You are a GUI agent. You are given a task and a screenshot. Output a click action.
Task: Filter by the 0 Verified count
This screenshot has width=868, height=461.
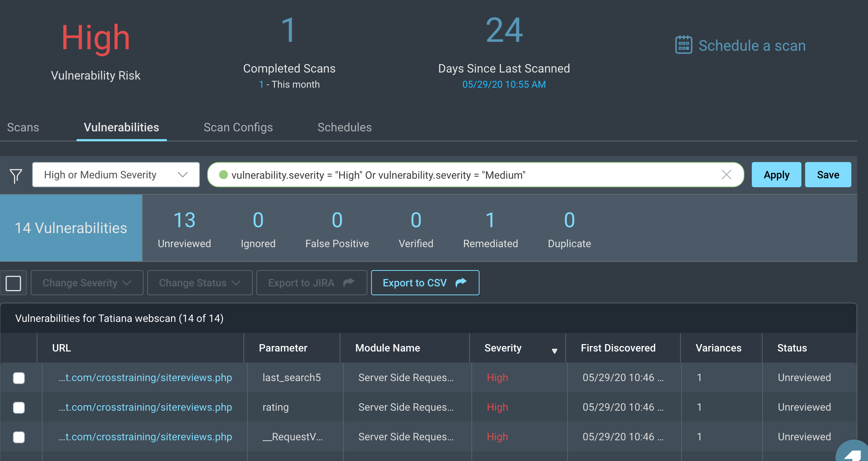416,229
